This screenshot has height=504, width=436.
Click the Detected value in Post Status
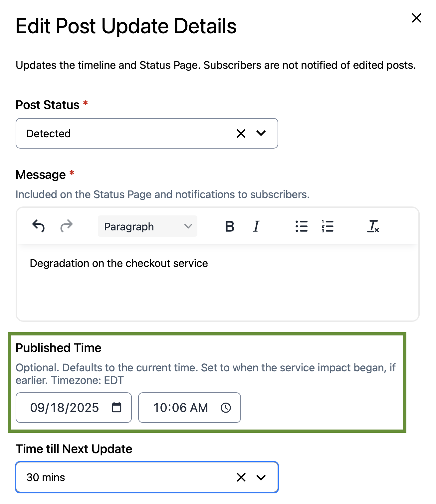(x=49, y=134)
